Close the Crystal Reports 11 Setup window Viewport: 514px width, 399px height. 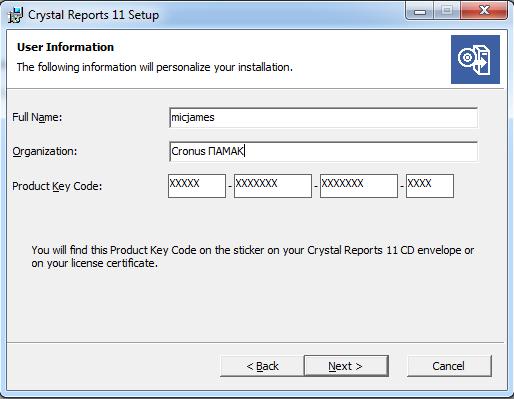tap(484, 11)
